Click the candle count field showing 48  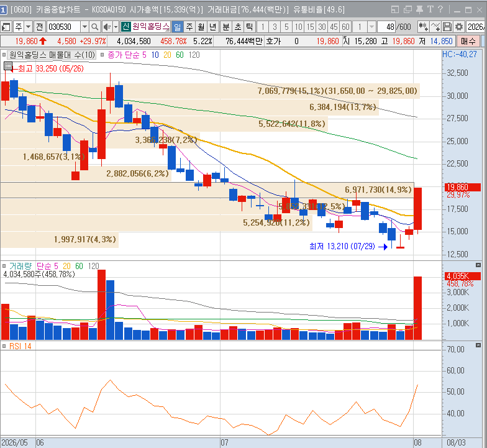pyautogui.click(x=386, y=27)
